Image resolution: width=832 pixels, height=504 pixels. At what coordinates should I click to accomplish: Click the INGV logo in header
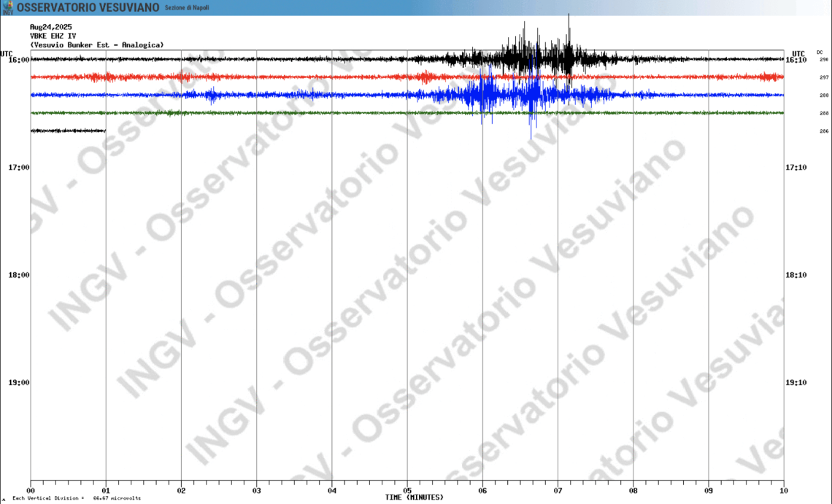(x=7, y=7)
